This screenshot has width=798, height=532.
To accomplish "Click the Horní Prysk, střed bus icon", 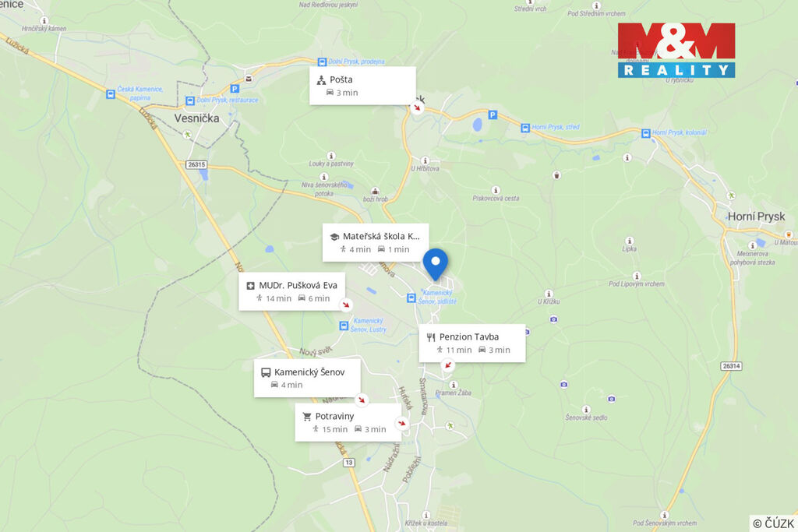I will (525, 128).
